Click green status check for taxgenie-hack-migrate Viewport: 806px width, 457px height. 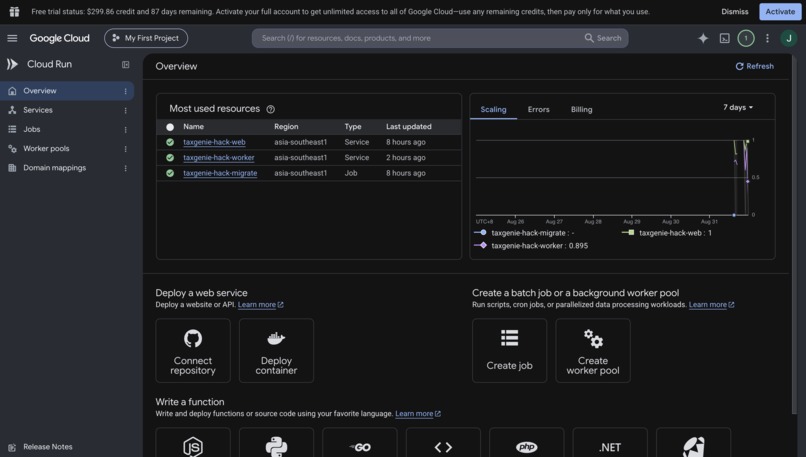pyautogui.click(x=170, y=173)
